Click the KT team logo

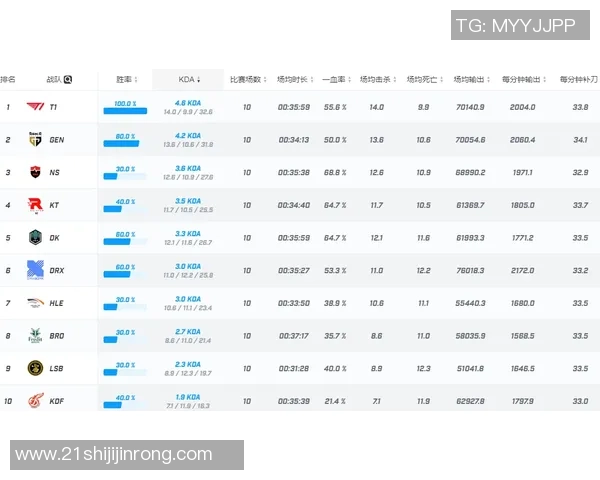click(34, 205)
